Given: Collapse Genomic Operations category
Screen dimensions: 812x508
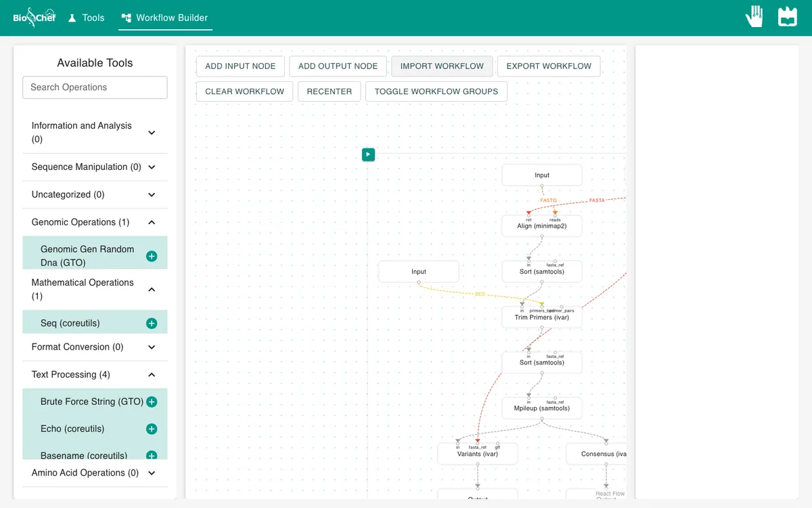Looking at the screenshot, I should (95, 222).
